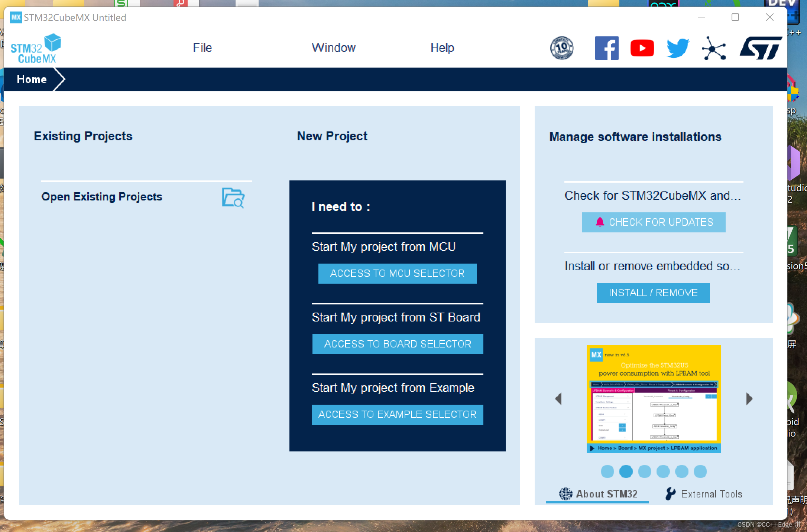Click the ST community network icon
The height and width of the screenshot is (532, 807).
(713, 49)
